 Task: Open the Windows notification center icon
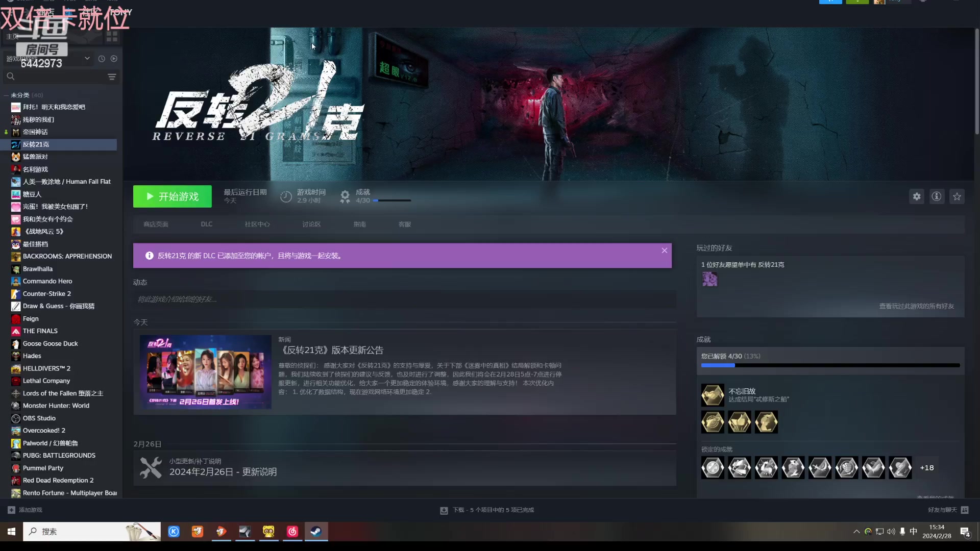tap(965, 532)
